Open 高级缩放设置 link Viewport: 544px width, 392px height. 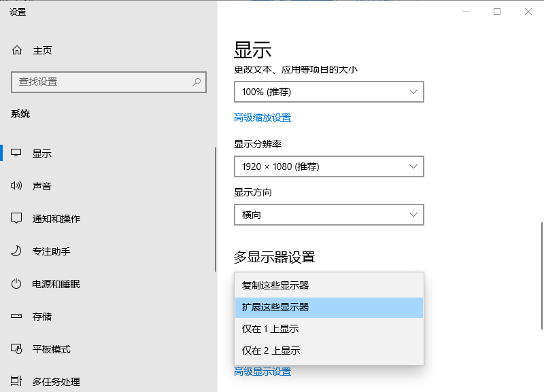click(262, 117)
